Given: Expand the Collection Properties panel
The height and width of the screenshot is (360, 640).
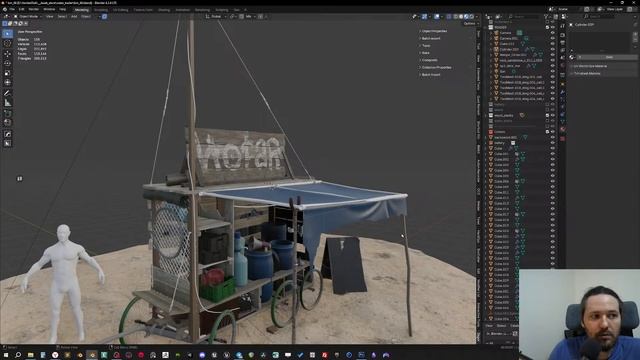Looking at the screenshot, I should 435,67.
